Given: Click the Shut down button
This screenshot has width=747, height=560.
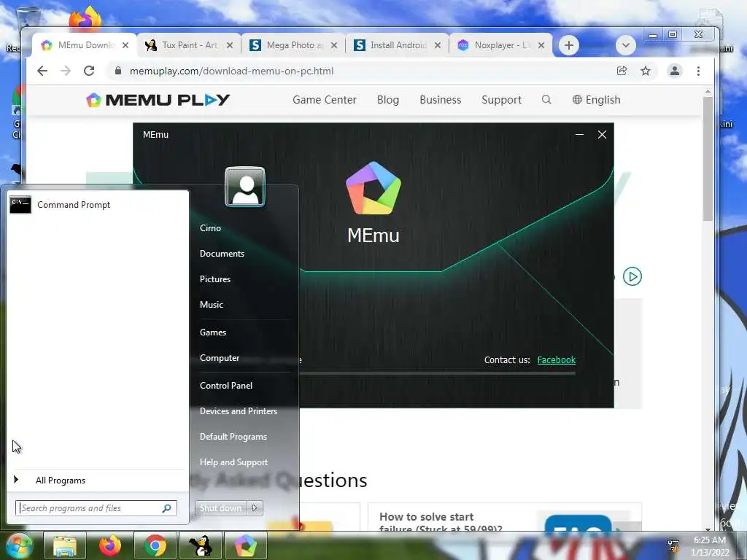Looking at the screenshot, I should (x=220, y=508).
